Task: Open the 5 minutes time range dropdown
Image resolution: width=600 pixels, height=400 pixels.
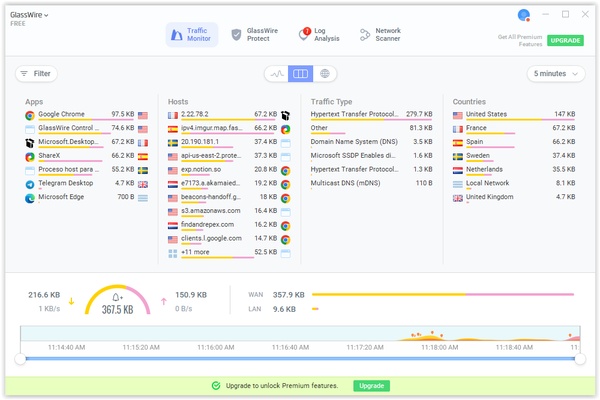Action: click(556, 73)
